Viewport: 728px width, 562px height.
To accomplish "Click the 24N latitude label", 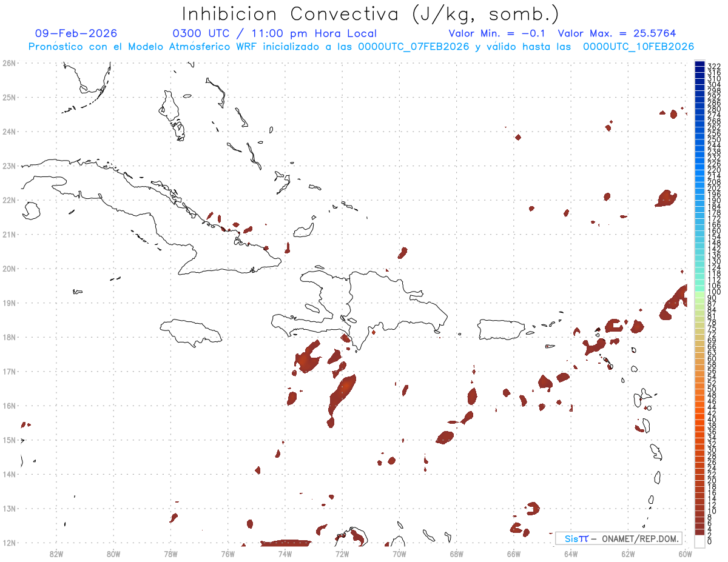I will coord(8,132).
